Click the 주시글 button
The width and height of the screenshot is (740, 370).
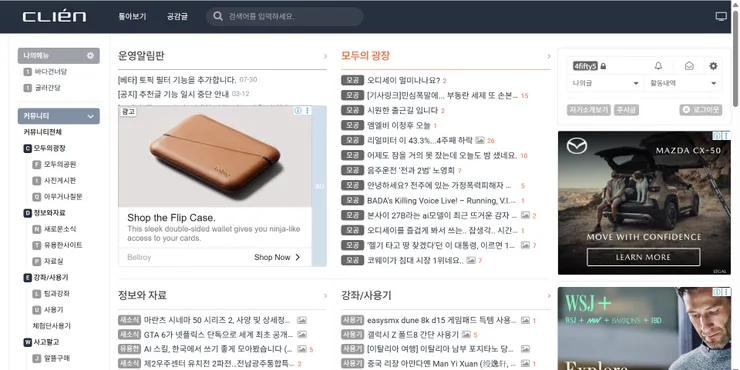pos(626,110)
